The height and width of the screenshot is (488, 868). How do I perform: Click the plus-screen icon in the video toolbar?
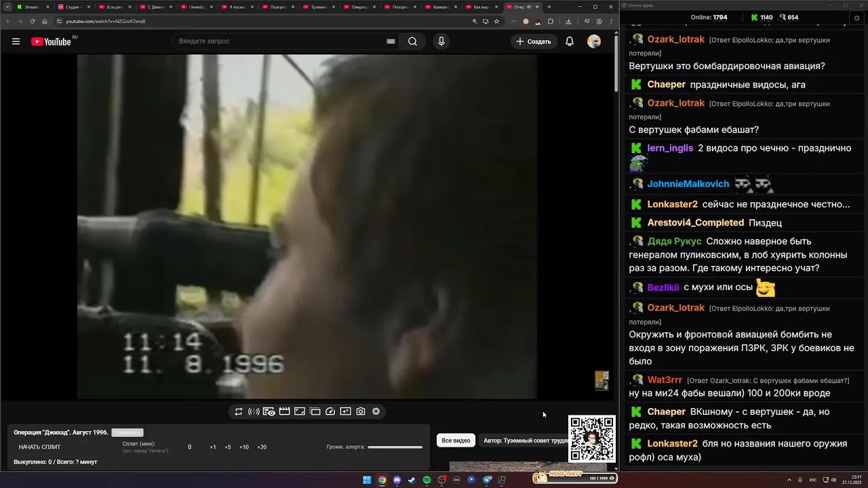pos(345,411)
